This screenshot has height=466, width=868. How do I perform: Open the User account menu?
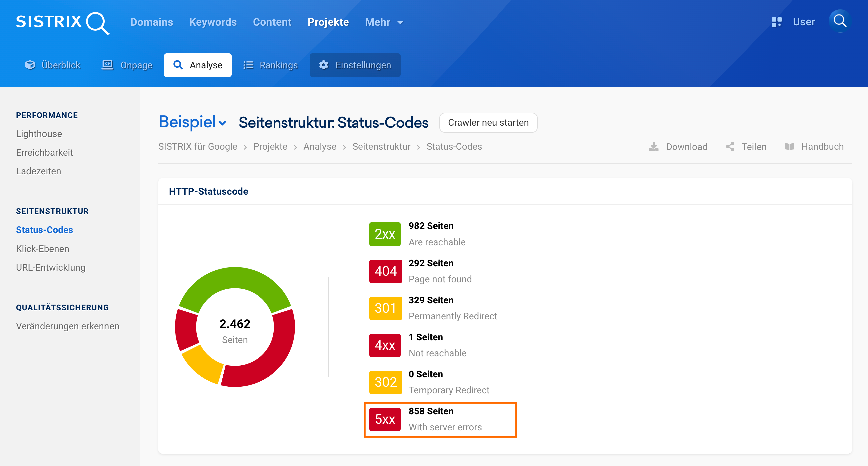[804, 22]
